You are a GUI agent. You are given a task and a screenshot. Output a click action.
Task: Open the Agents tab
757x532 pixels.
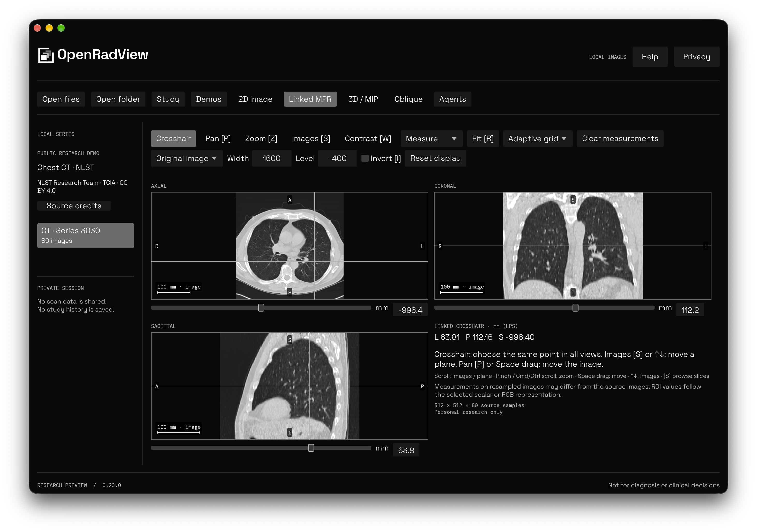(452, 99)
